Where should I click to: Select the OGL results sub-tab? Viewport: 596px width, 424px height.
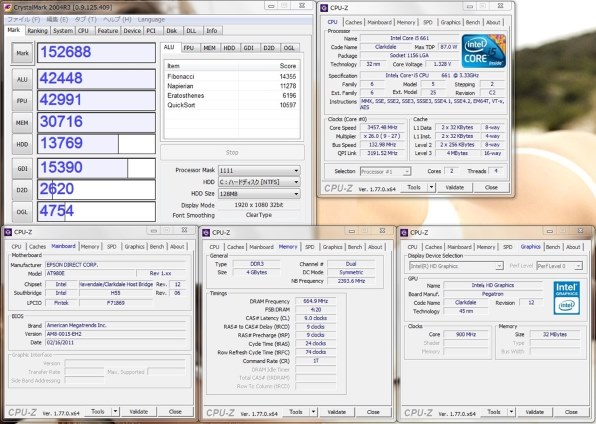tap(289, 48)
